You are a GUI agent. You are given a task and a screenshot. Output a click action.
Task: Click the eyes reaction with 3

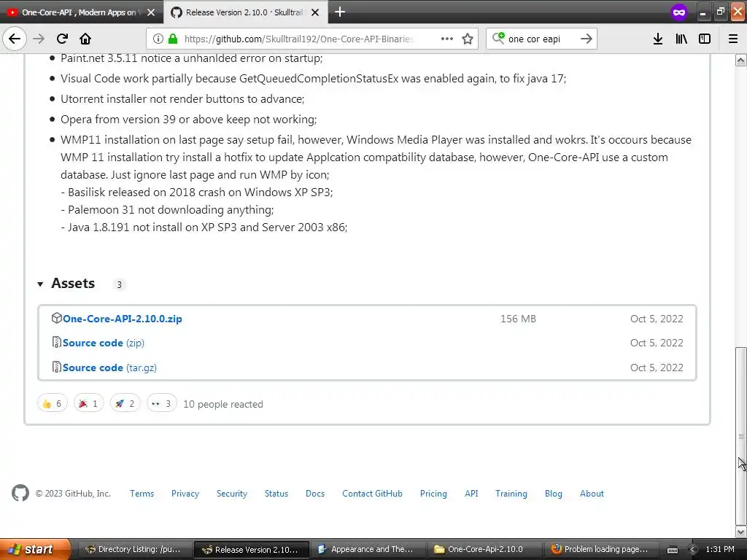point(161,404)
